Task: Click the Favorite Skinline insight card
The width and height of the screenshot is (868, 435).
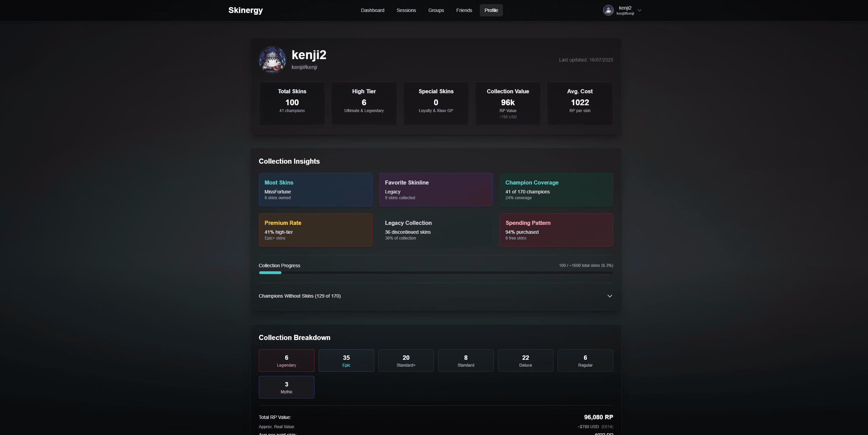Action: click(x=436, y=190)
